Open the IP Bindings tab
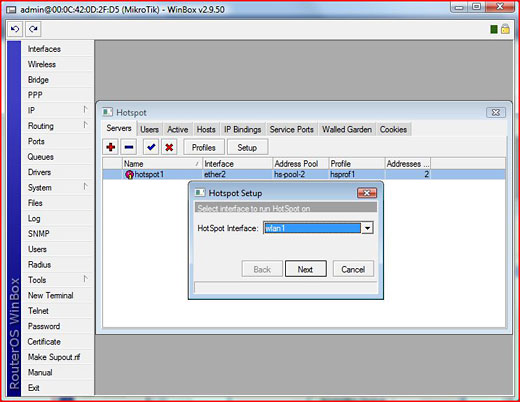 coord(243,129)
